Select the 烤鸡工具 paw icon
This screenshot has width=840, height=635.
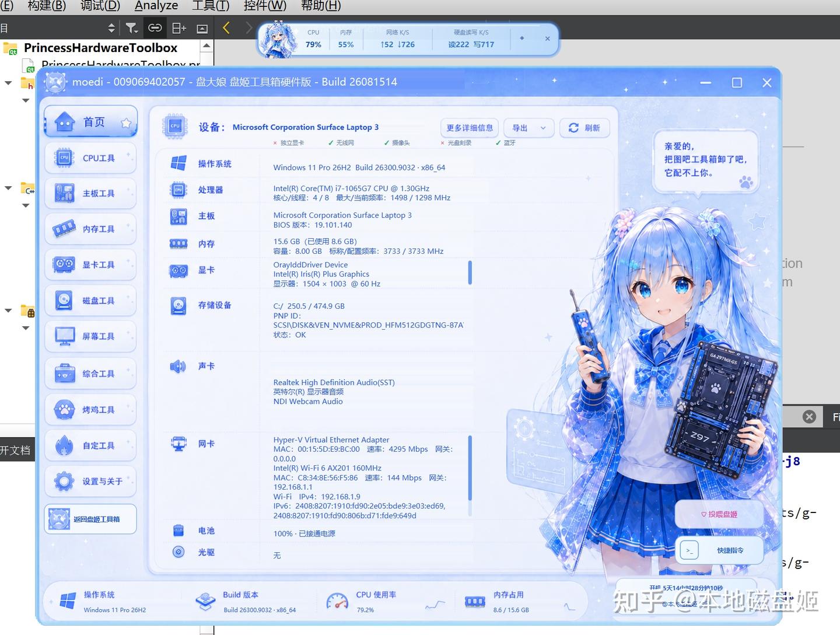tap(64, 409)
